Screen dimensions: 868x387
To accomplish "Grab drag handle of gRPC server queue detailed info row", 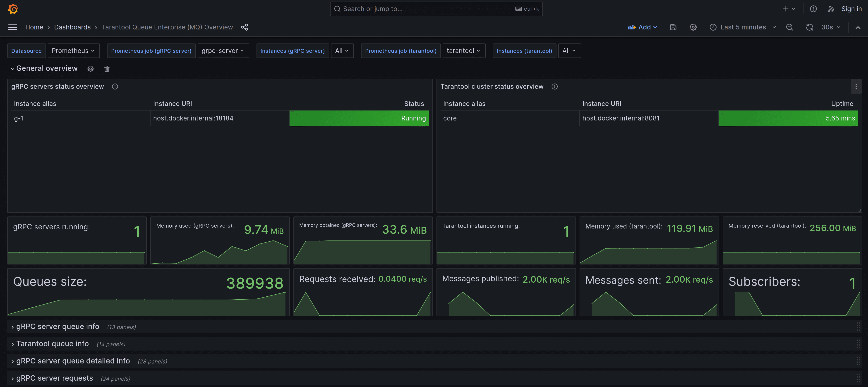I will [858, 361].
